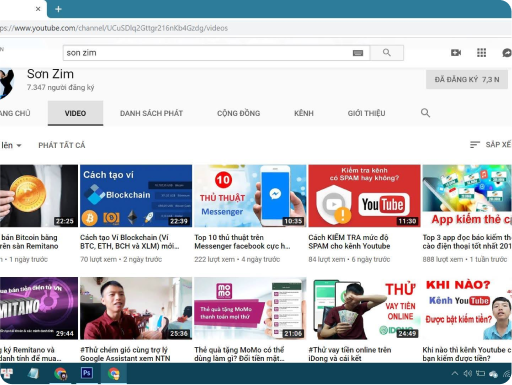
Task: Open the 'App kiếm thẻ' thumbnail
Action: click(x=467, y=196)
